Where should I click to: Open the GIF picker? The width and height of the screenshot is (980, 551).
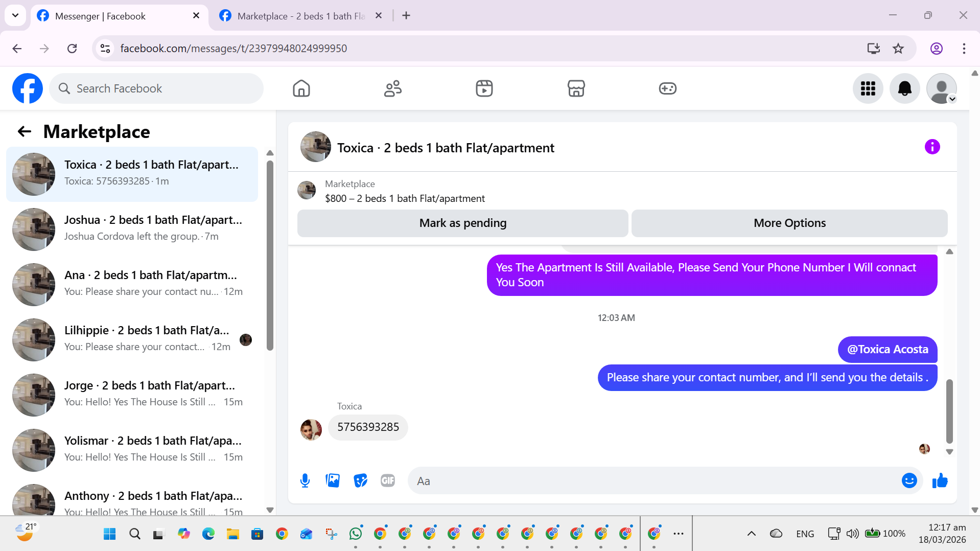point(388,481)
